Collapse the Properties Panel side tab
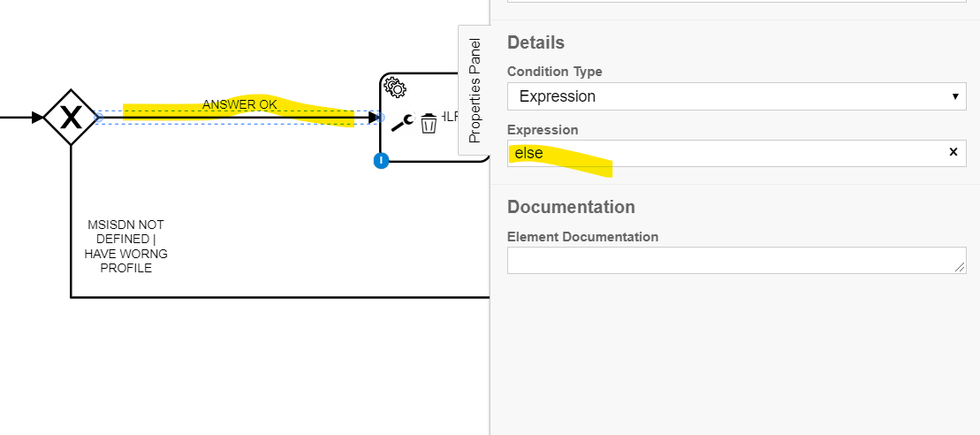Screen dimensions: 980x435 [474, 90]
